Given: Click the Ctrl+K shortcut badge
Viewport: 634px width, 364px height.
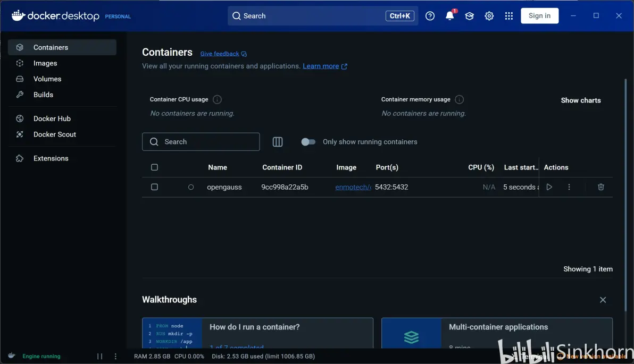Looking at the screenshot, I should click(399, 16).
